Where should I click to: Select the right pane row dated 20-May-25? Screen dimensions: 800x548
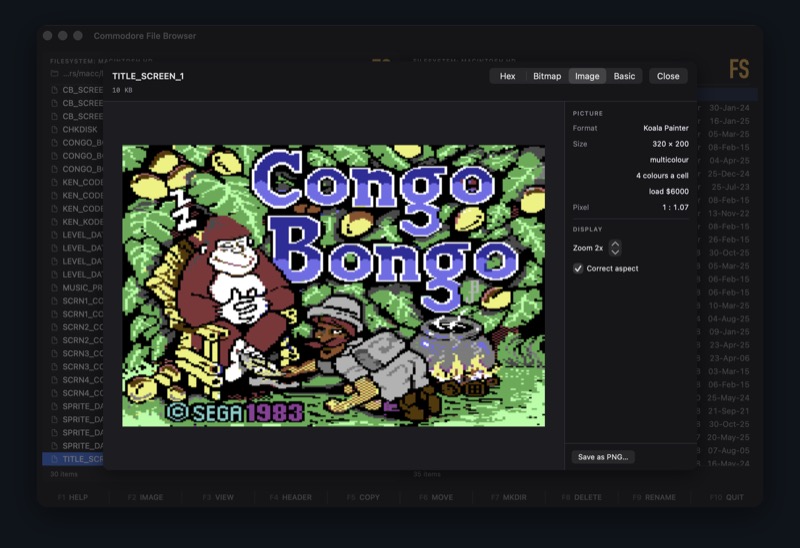pyautogui.click(x=727, y=437)
